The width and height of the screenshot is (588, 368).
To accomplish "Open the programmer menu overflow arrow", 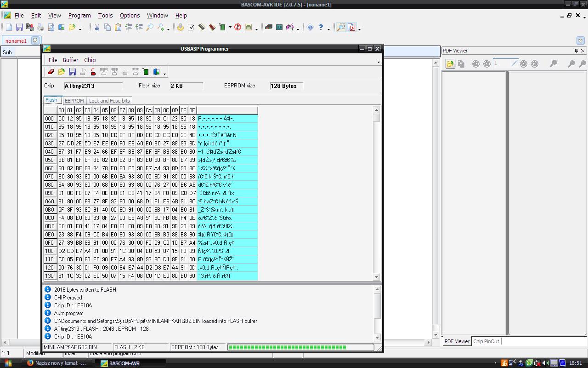I will 379,62.
